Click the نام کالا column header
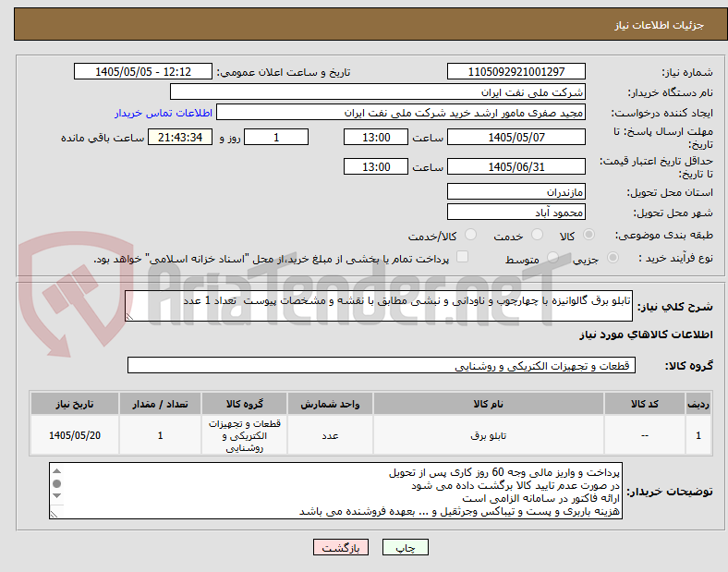The image size is (728, 572). [488, 404]
